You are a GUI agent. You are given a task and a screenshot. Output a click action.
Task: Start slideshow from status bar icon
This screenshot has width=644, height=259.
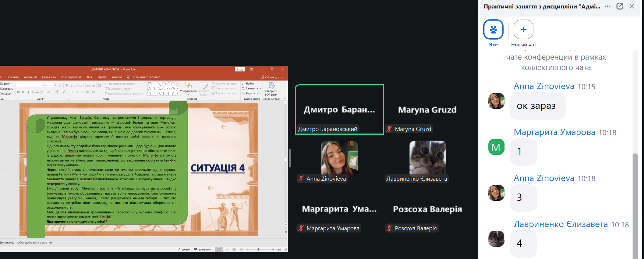[x=242, y=249]
